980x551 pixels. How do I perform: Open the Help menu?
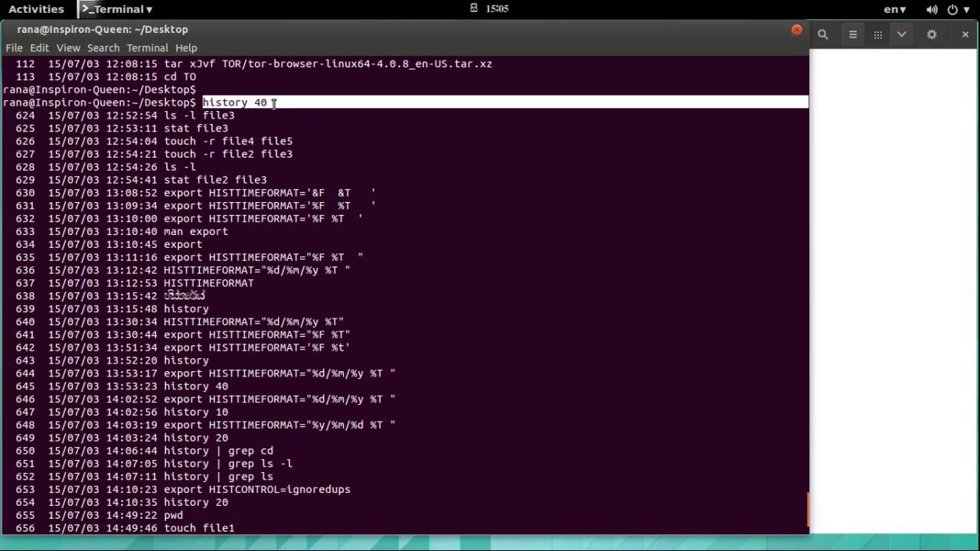click(186, 47)
